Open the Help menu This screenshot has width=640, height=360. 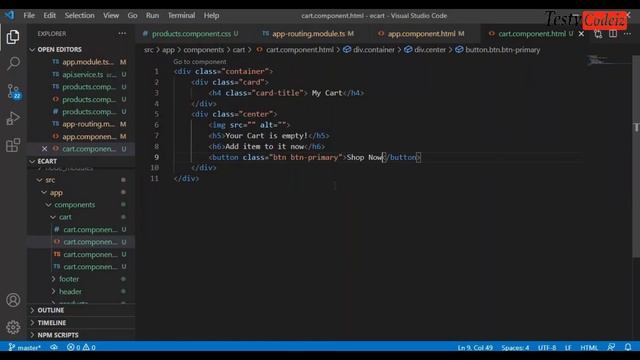211,16
